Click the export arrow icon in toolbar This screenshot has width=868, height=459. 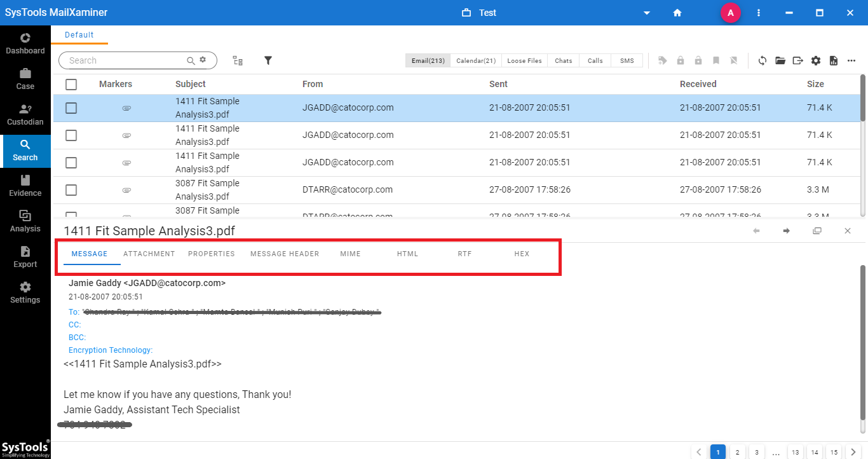(x=798, y=60)
